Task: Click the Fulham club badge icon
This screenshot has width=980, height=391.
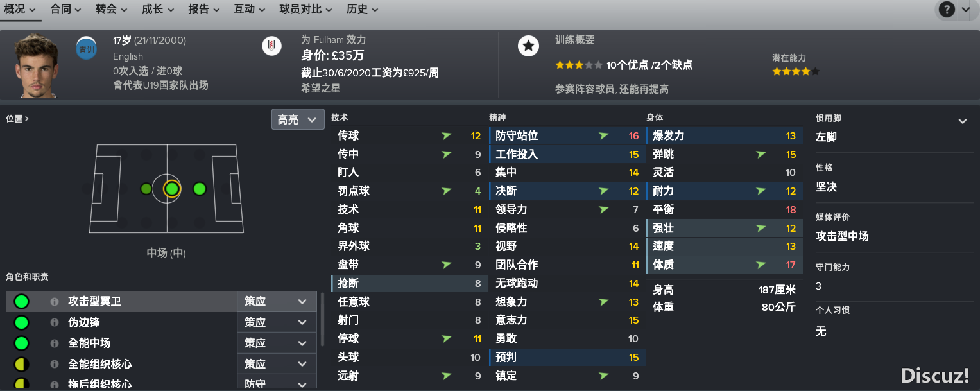Action: click(x=272, y=46)
